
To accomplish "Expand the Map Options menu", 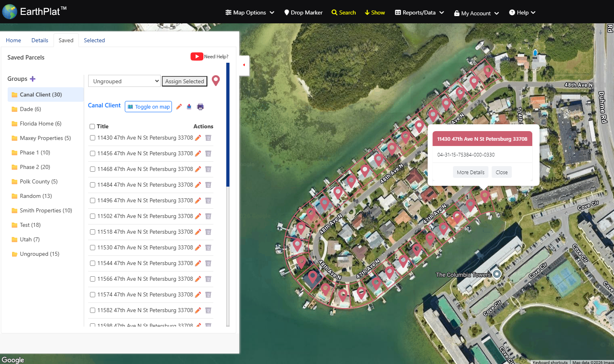I will pyautogui.click(x=249, y=12).
